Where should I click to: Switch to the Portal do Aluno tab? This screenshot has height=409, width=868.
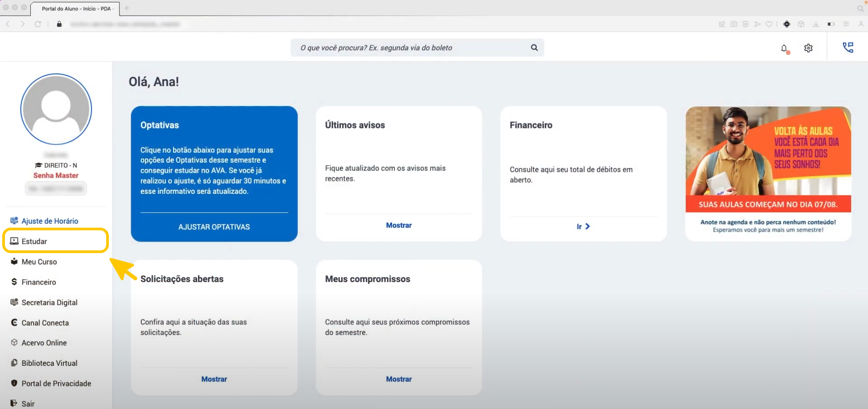pos(76,8)
